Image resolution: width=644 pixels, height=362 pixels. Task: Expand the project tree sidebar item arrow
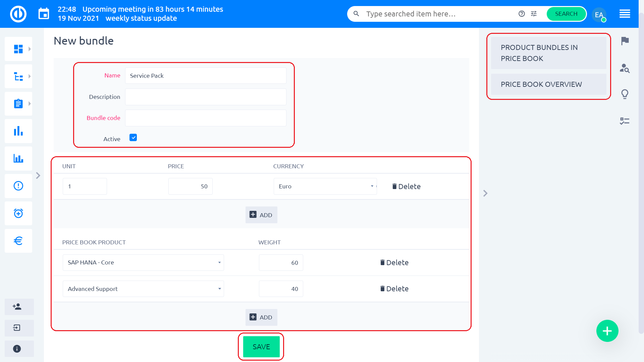pos(30,76)
